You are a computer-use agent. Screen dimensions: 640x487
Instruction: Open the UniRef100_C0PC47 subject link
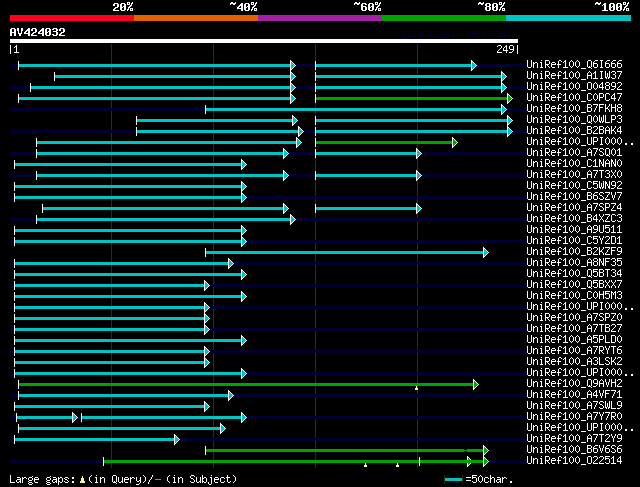(574, 98)
